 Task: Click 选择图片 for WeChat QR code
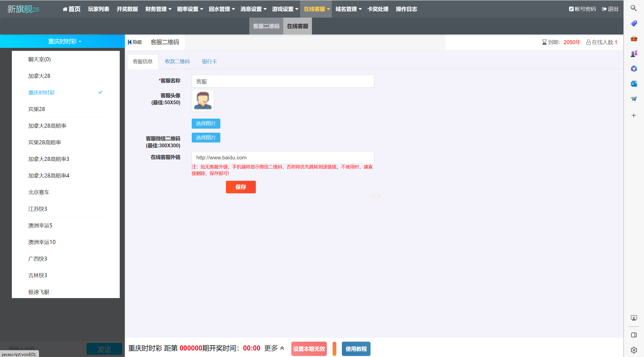pyautogui.click(x=206, y=138)
